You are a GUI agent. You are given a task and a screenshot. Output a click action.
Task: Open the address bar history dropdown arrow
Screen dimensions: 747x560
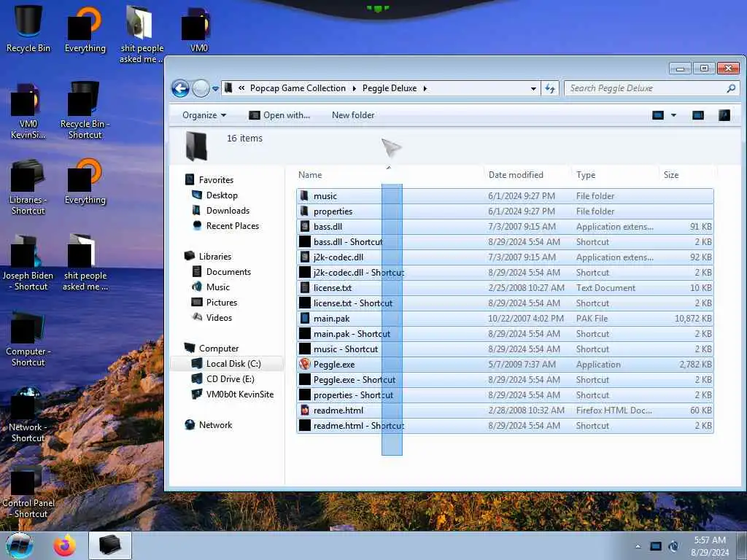click(x=533, y=88)
